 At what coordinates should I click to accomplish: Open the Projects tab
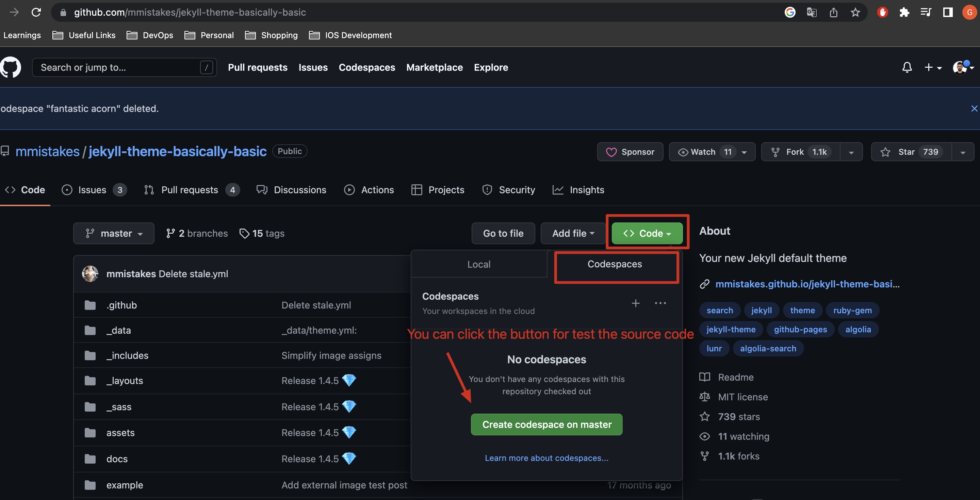[x=438, y=190]
